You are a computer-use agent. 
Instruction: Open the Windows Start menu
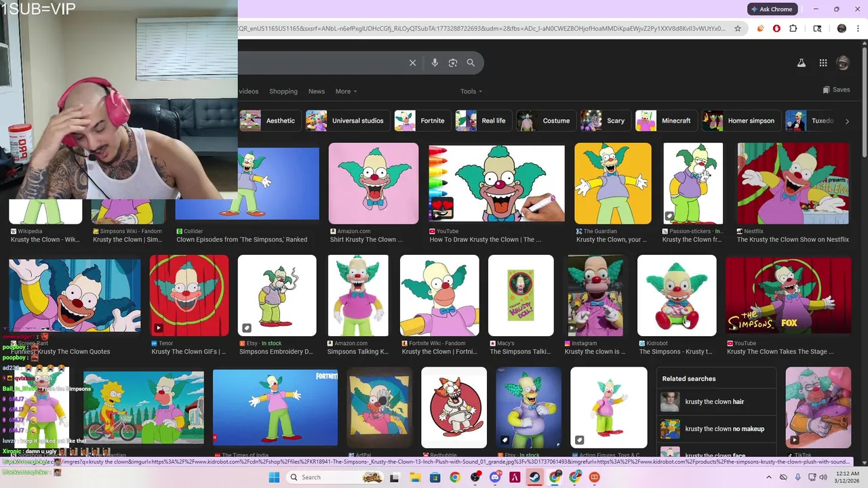pyautogui.click(x=274, y=477)
